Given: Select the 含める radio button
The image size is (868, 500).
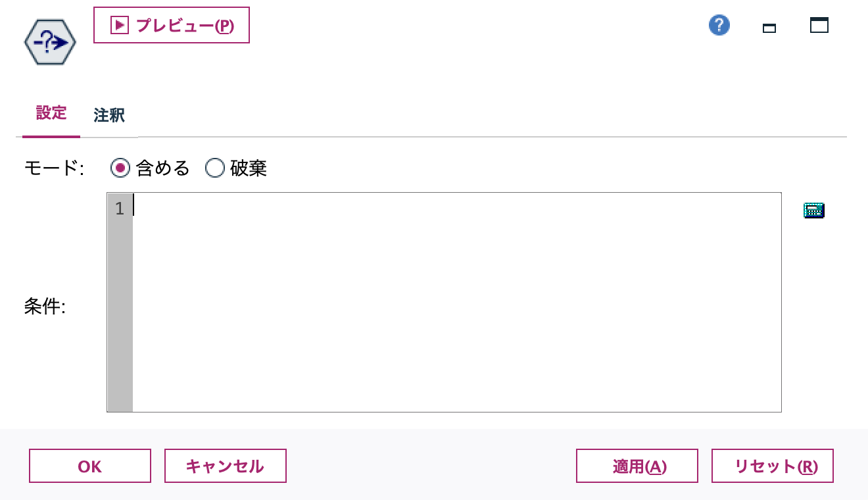Looking at the screenshot, I should (x=120, y=168).
